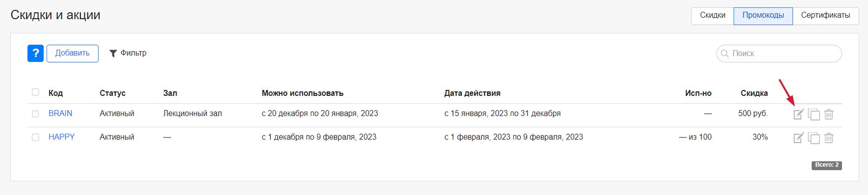
Task: Go to the Сертификаты tab
Action: pos(825,16)
